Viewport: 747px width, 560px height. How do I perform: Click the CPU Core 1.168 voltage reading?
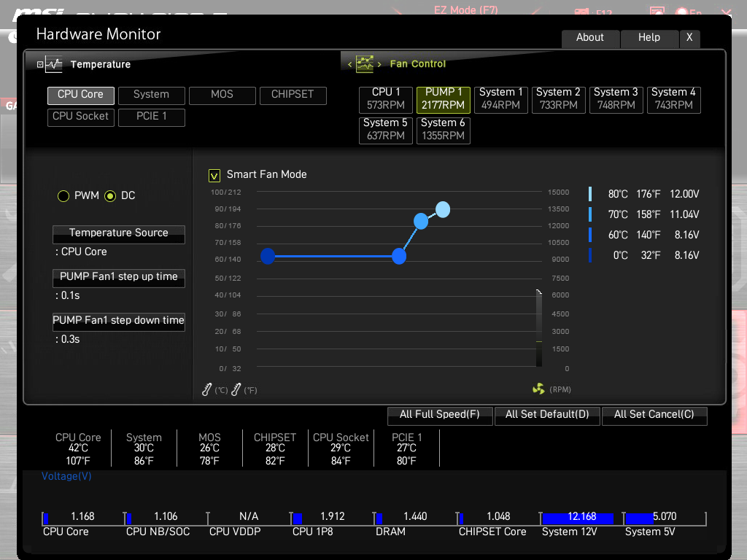tap(82, 517)
